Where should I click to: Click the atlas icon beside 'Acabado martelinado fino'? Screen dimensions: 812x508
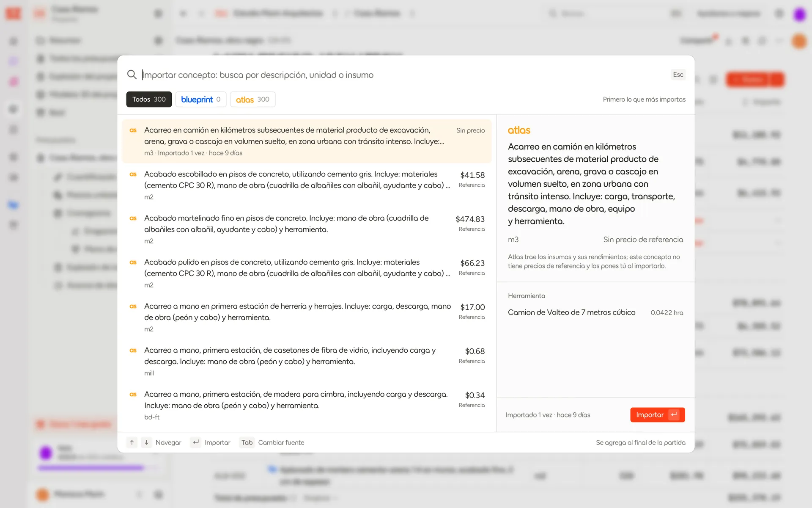(x=133, y=218)
